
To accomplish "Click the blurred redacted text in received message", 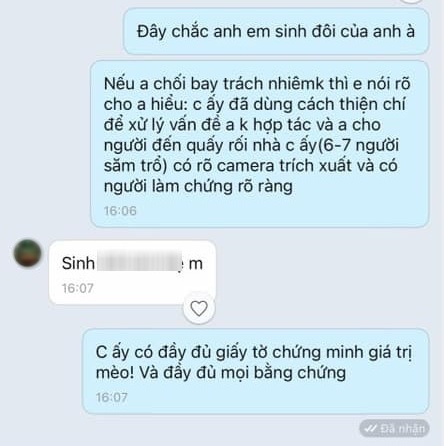I will coord(139,263).
